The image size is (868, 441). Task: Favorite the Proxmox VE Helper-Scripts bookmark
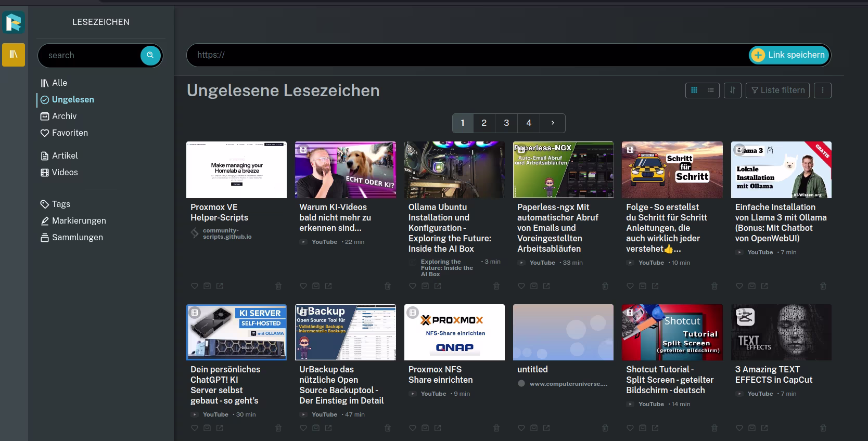click(x=195, y=286)
